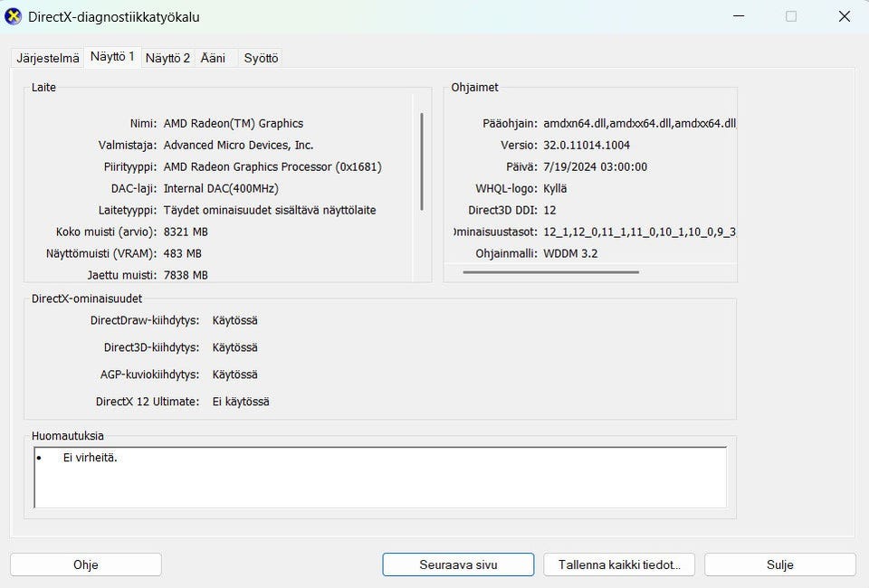Click the 8321 MB total memory value
The height and width of the screenshot is (588, 869).
186,232
